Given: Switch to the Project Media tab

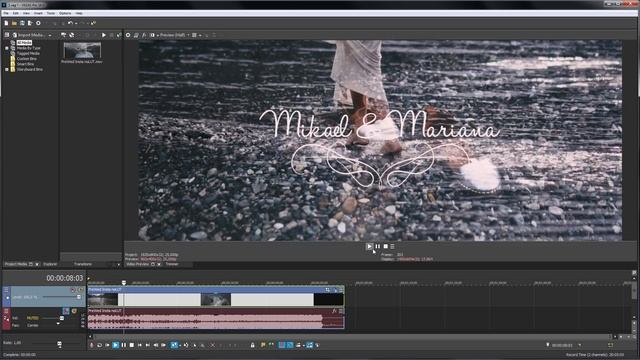Looking at the screenshot, I should (x=16, y=264).
